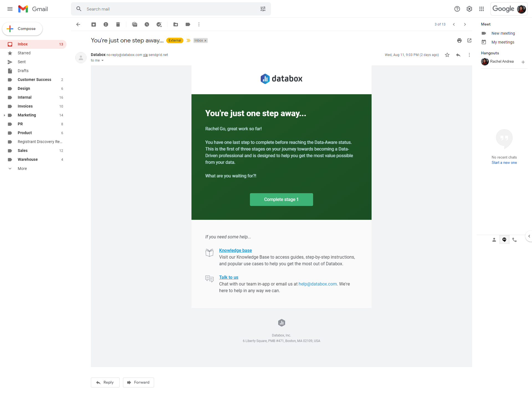Expand recipient details next to 'to me'

(x=103, y=60)
